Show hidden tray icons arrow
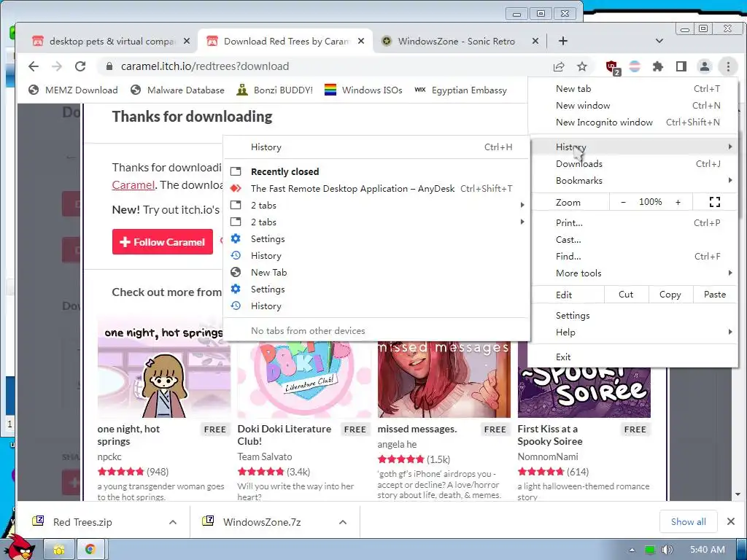 pos(632,550)
